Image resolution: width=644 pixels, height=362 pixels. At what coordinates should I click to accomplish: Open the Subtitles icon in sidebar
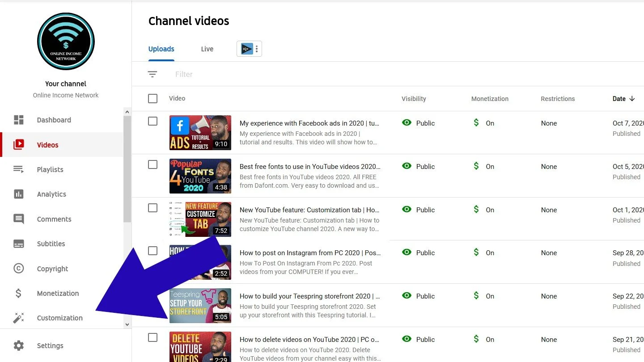[19, 244]
